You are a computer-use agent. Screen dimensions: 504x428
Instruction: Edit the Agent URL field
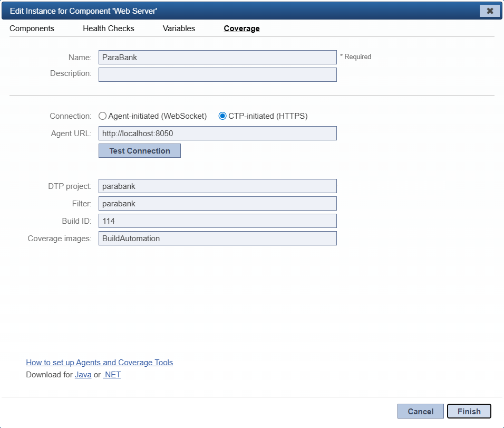point(218,133)
